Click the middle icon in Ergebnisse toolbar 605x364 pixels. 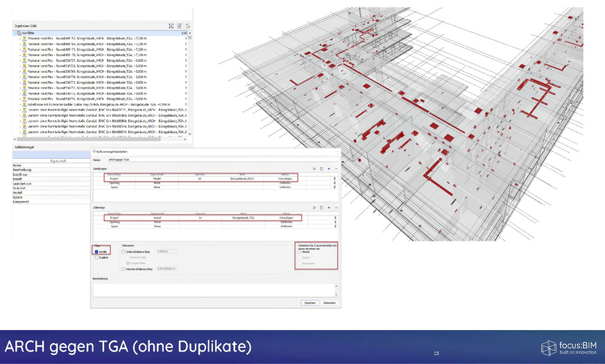click(179, 25)
